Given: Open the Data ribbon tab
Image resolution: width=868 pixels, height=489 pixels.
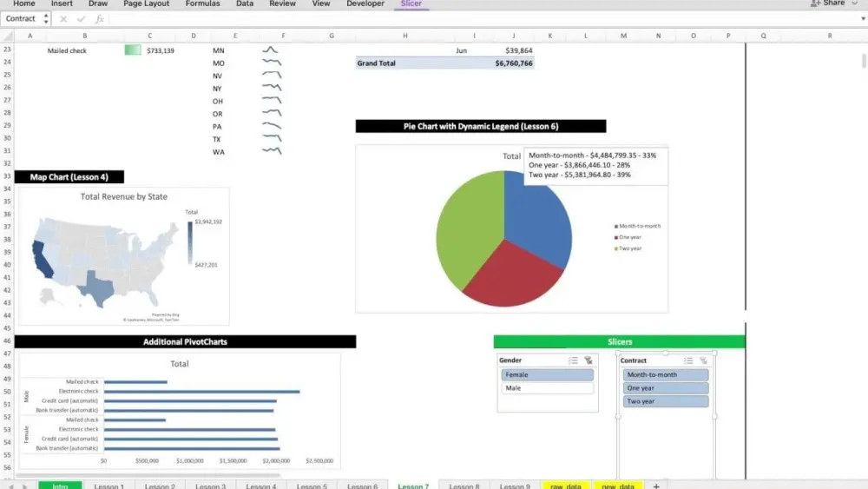Looking at the screenshot, I should click(x=245, y=3).
